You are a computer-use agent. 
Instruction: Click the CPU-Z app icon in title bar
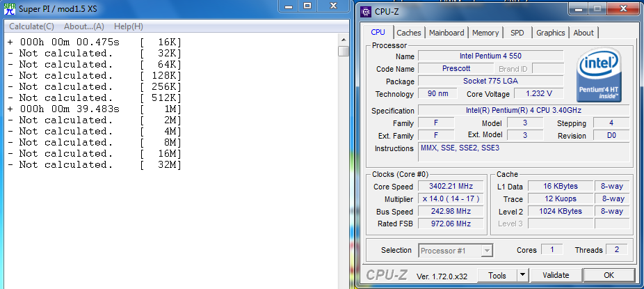366,12
